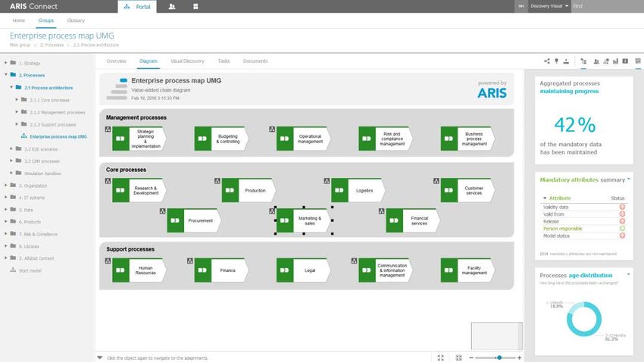644x362 pixels.
Task: Click the book icon in toolbar
Action: pos(625,61)
